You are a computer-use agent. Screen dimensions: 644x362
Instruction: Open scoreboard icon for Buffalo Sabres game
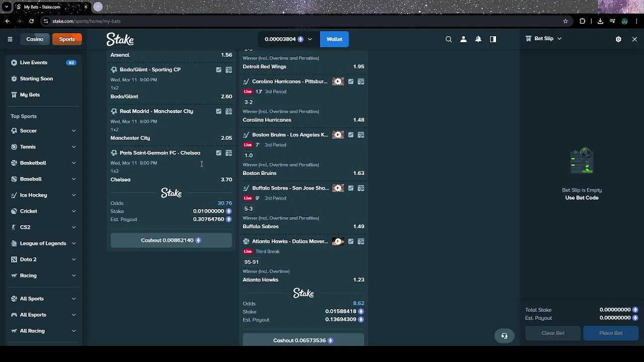point(361,188)
